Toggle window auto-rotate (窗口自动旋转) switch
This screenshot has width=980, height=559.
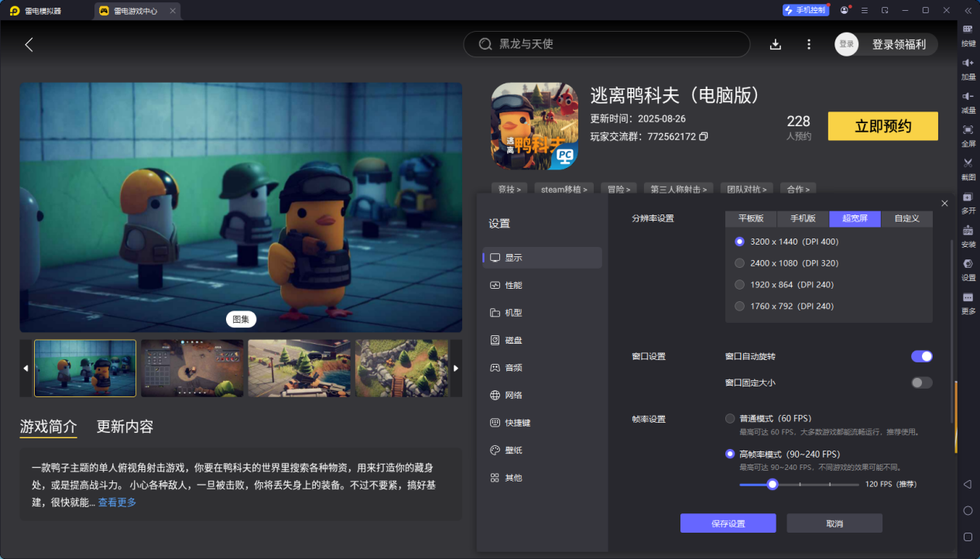point(921,356)
